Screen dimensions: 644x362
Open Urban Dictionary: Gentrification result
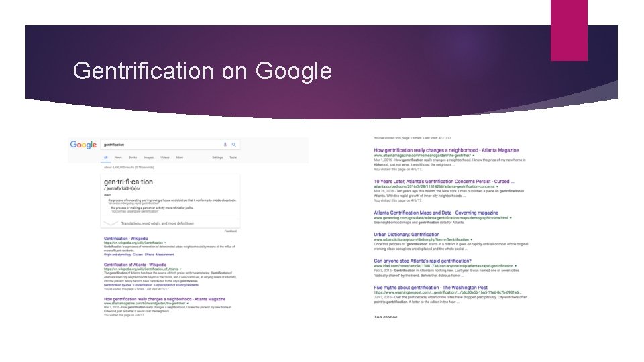pos(407,235)
